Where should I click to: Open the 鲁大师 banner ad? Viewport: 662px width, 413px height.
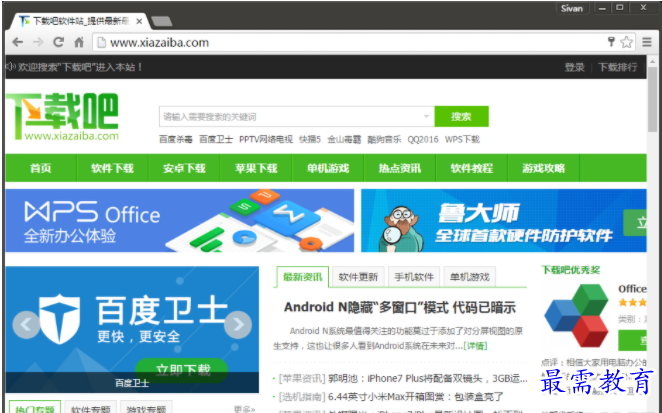click(x=504, y=220)
